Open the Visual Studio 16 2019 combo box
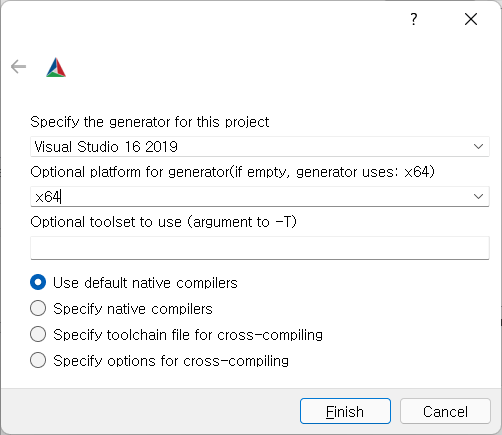This screenshot has height=435, width=502. tap(260, 147)
